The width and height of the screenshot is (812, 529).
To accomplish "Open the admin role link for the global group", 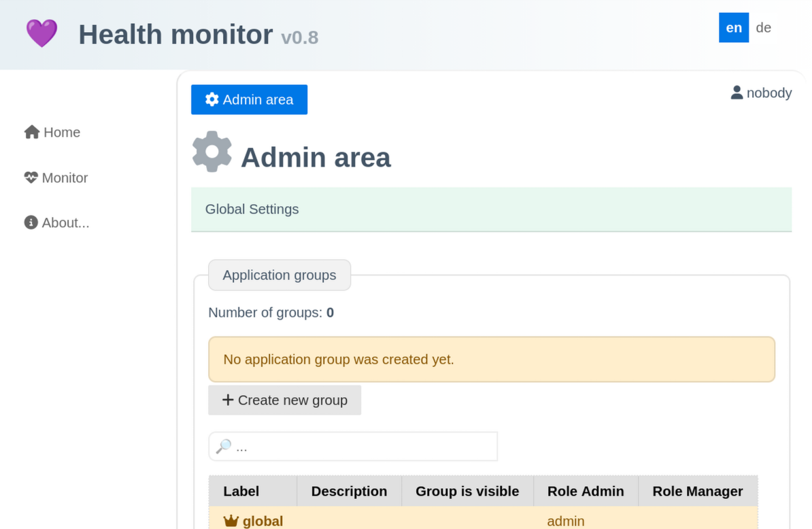I will [566, 521].
